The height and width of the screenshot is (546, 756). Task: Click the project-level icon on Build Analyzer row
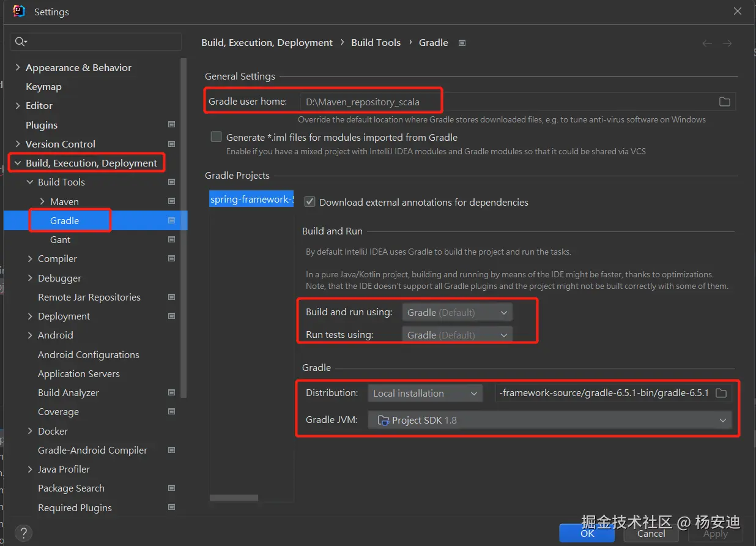(x=172, y=392)
